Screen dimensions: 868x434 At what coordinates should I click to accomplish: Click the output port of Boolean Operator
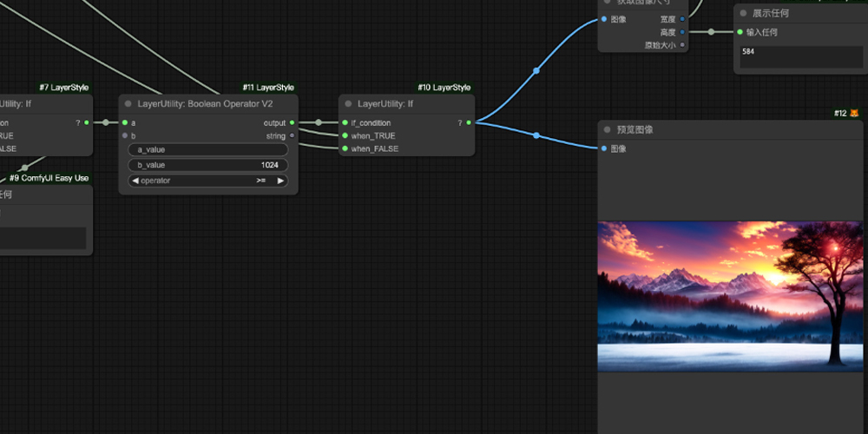pos(292,123)
